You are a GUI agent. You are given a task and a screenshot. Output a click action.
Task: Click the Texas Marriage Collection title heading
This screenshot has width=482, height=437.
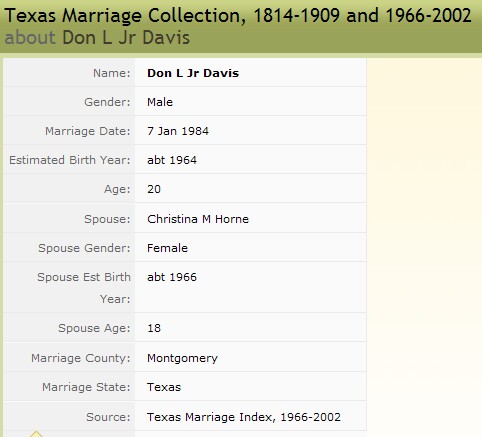(x=238, y=15)
